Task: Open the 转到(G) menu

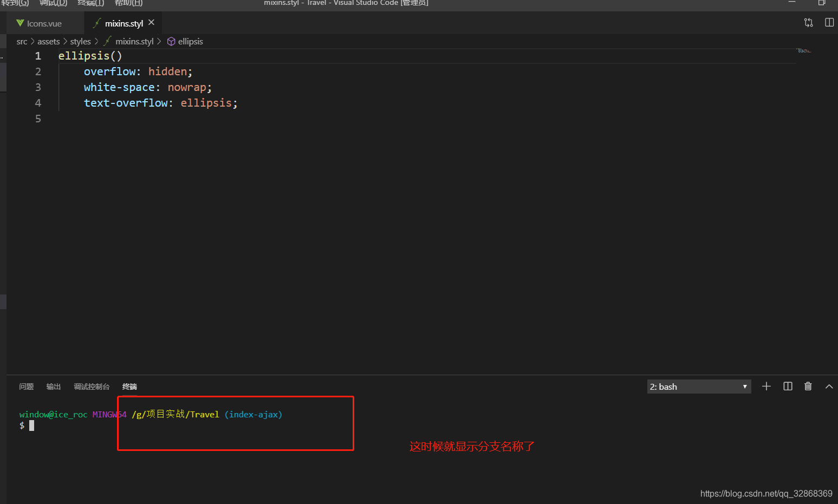Action: pyautogui.click(x=15, y=3)
